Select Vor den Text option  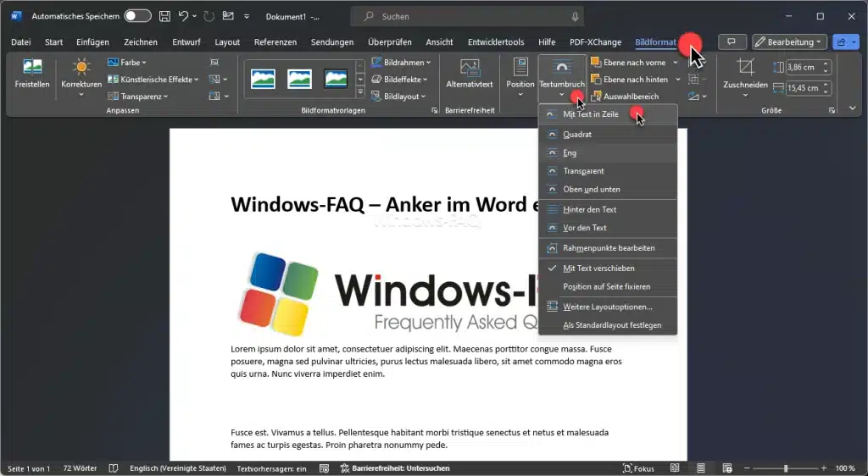tap(608, 228)
